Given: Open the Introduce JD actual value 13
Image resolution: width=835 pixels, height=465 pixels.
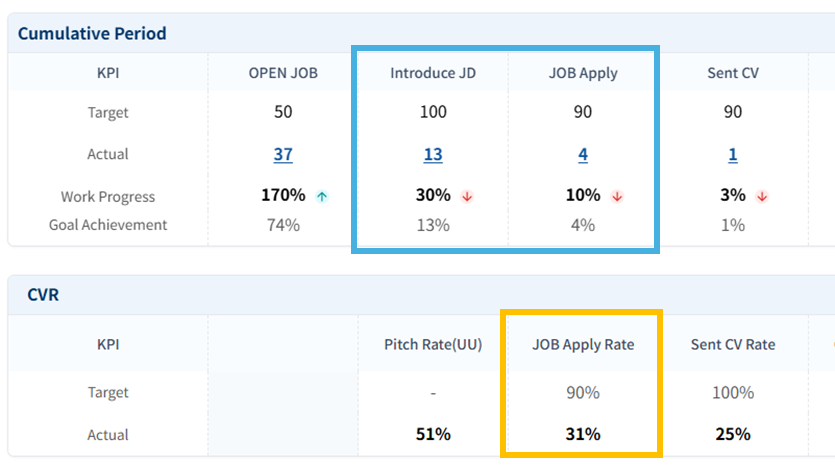Looking at the screenshot, I should click(433, 154).
